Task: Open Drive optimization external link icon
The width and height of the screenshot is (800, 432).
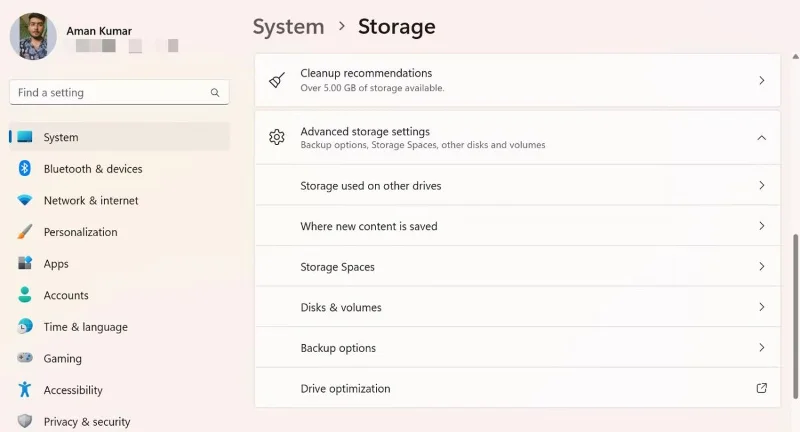Action: (x=761, y=388)
